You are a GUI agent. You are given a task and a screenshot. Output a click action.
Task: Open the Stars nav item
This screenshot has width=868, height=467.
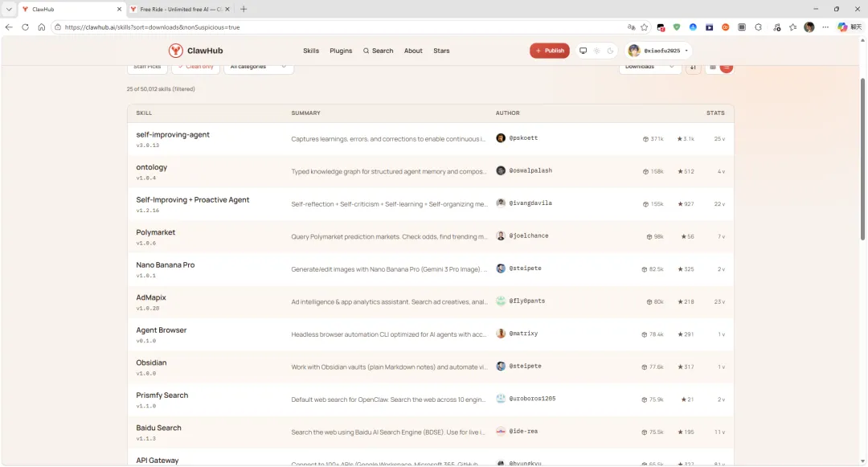(x=441, y=51)
